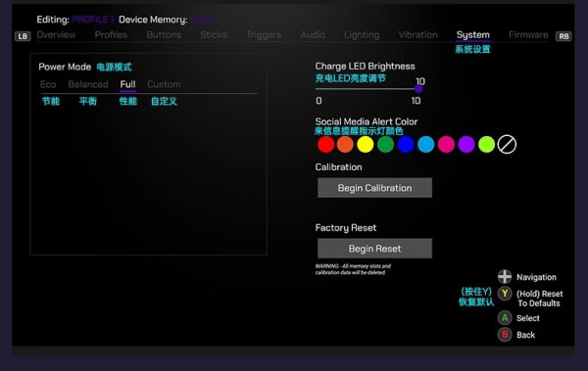Click the LB bumper icon
Screen dimensions: 588x371
pyautogui.click(x=23, y=36)
